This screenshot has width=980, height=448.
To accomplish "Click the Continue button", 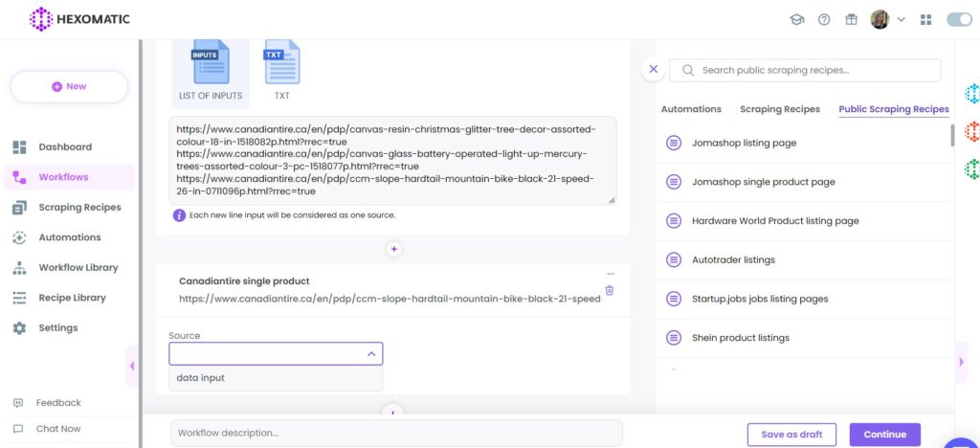I will (885, 435).
